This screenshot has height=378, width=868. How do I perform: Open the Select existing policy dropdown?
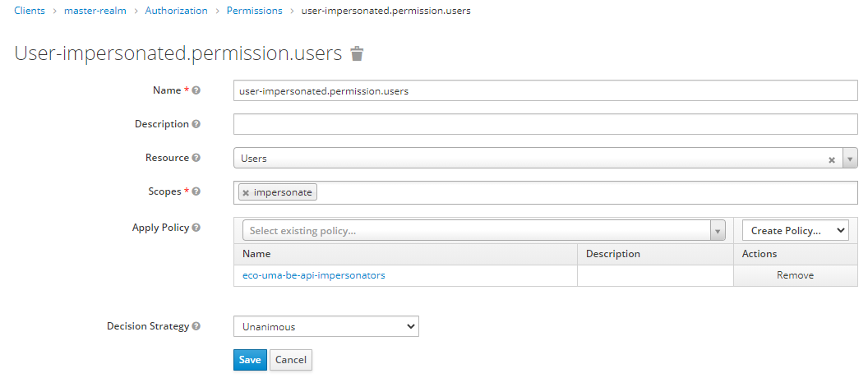(483, 231)
